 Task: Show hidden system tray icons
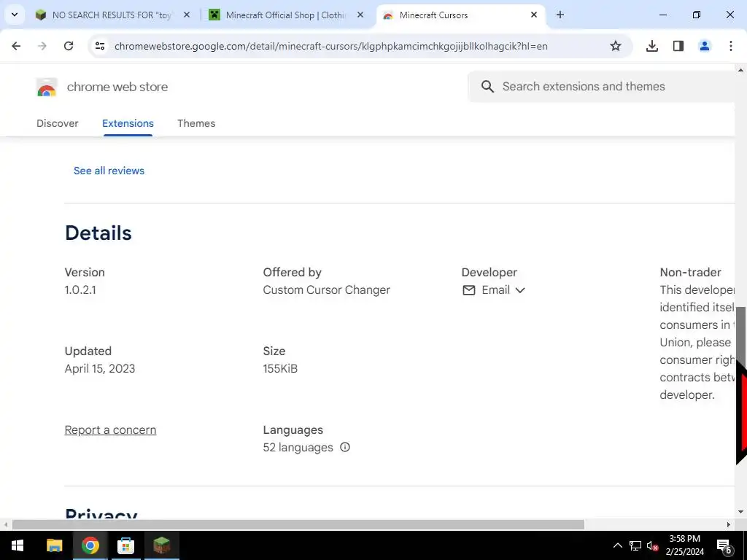coord(617,545)
